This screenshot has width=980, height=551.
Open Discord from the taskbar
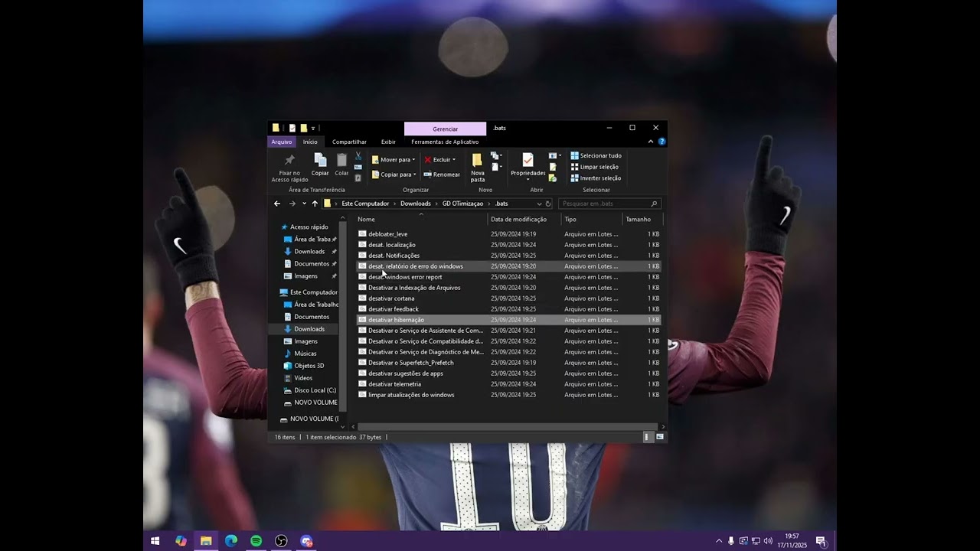(307, 541)
